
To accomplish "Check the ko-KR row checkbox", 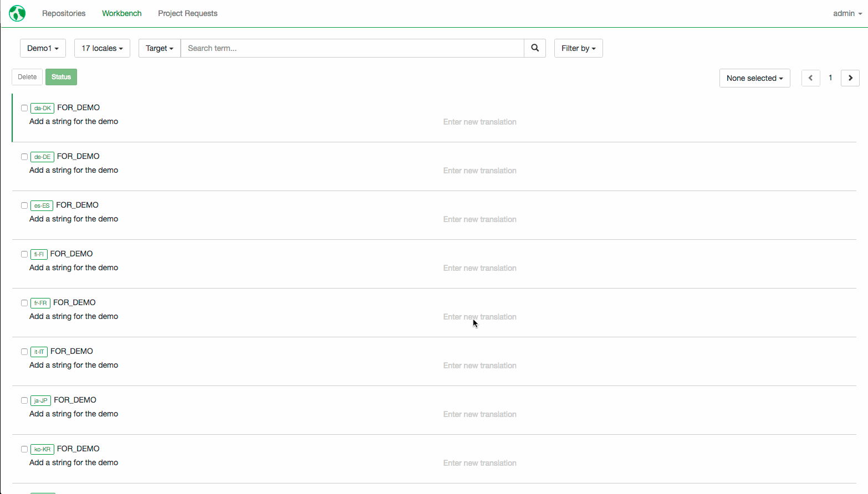I will (24, 449).
